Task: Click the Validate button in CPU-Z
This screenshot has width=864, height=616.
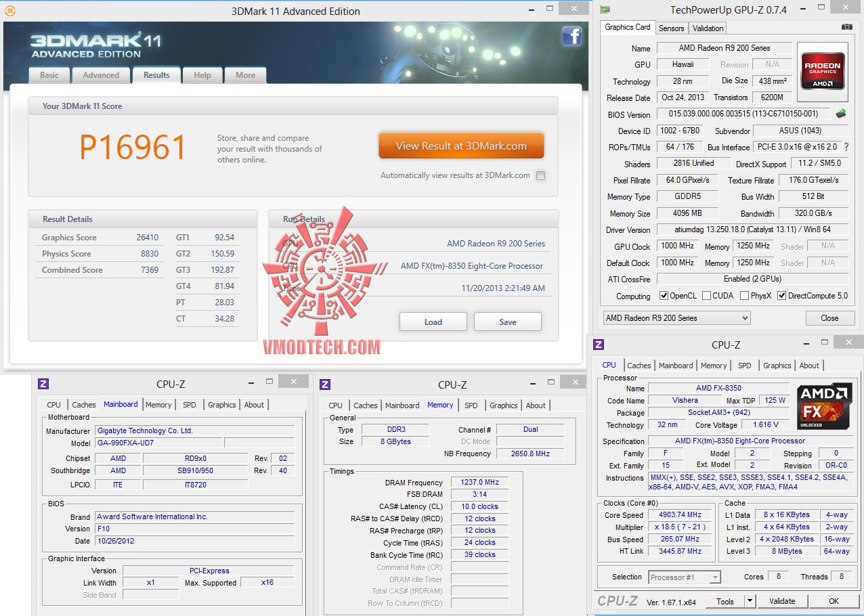Action: [782, 601]
